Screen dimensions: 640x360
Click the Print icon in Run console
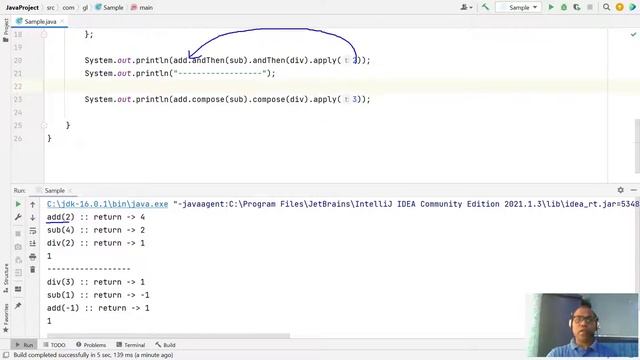tap(33, 257)
